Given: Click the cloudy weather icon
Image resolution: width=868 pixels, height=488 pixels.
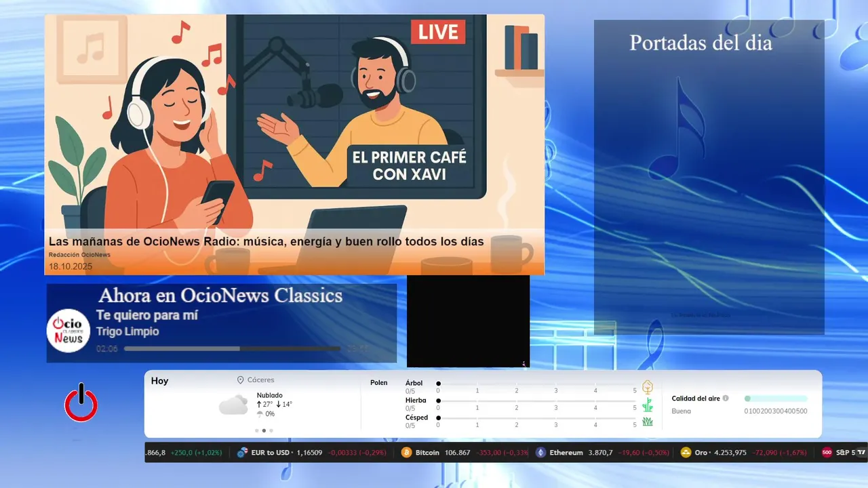Looking at the screenshot, I should [233, 405].
